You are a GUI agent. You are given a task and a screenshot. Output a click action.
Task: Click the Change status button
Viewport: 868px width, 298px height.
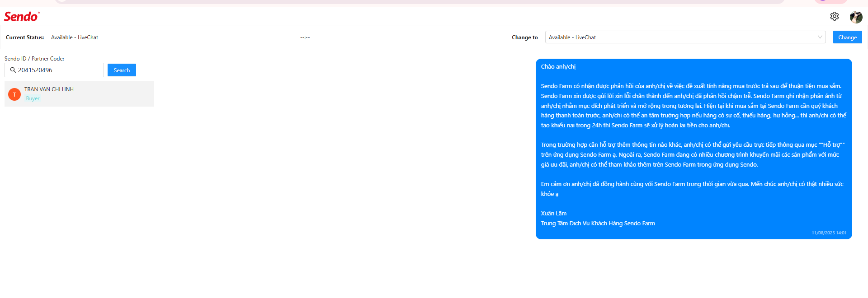pyautogui.click(x=847, y=37)
